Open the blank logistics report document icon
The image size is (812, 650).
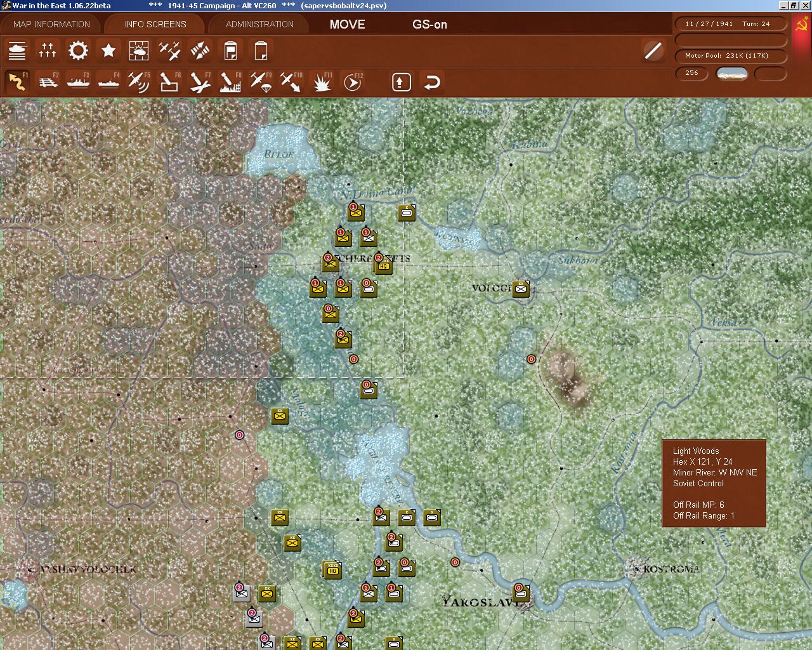(x=261, y=50)
